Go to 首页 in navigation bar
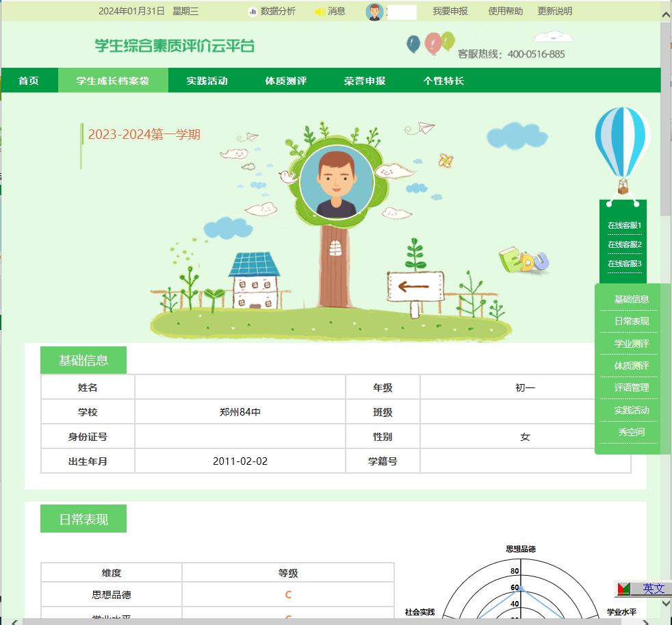 pos(29,81)
